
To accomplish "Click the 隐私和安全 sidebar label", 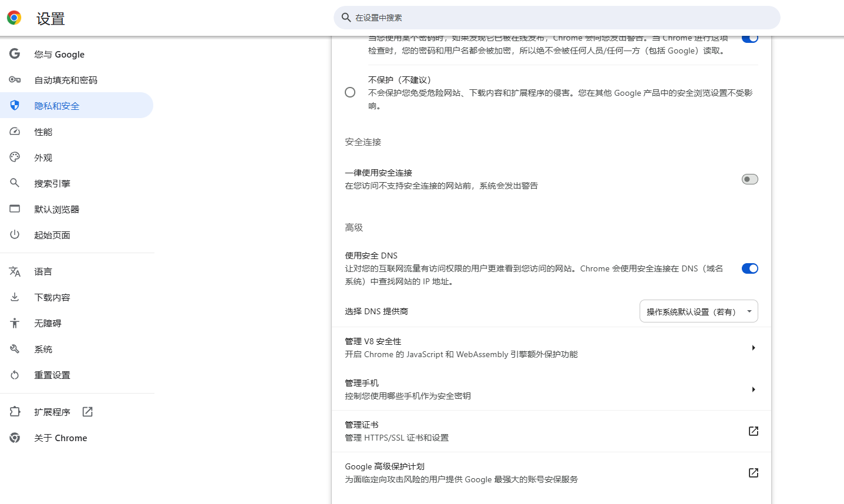I will tap(56, 106).
